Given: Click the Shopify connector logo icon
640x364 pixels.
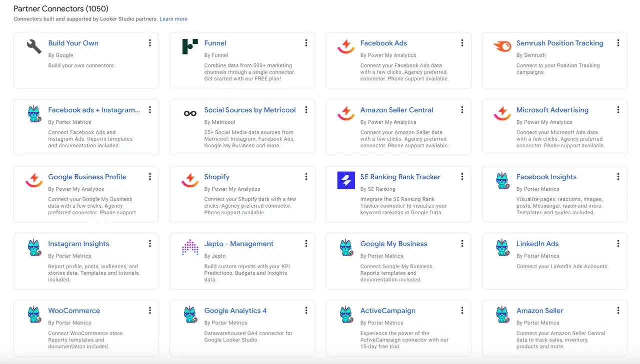Looking at the screenshot, I should 190,180.
